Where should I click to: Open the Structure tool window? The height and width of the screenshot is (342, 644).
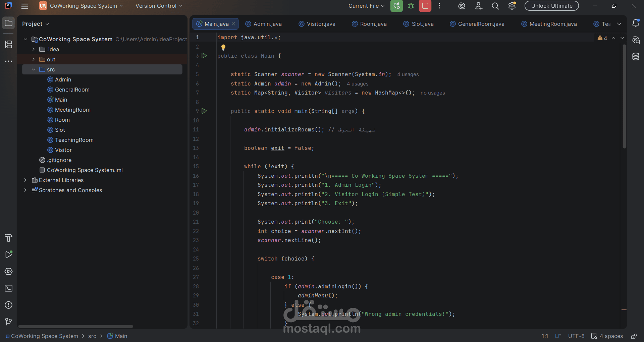pyautogui.click(x=9, y=44)
